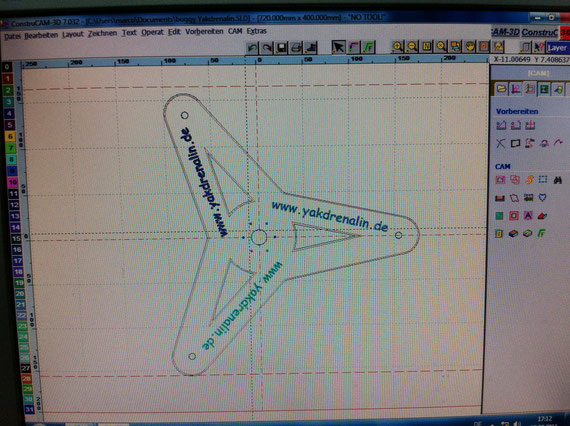Click the pink curve arrow icon under Vorbereiten
The image size is (570, 426).
coord(558,142)
